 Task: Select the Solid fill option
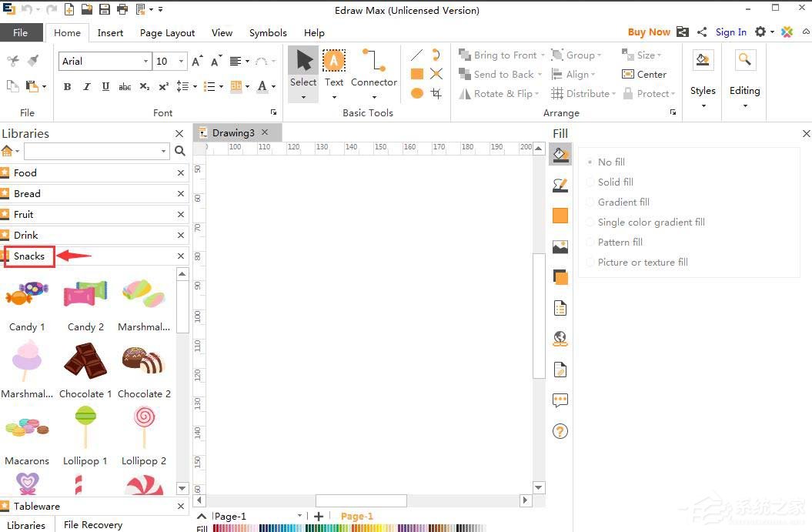point(615,182)
